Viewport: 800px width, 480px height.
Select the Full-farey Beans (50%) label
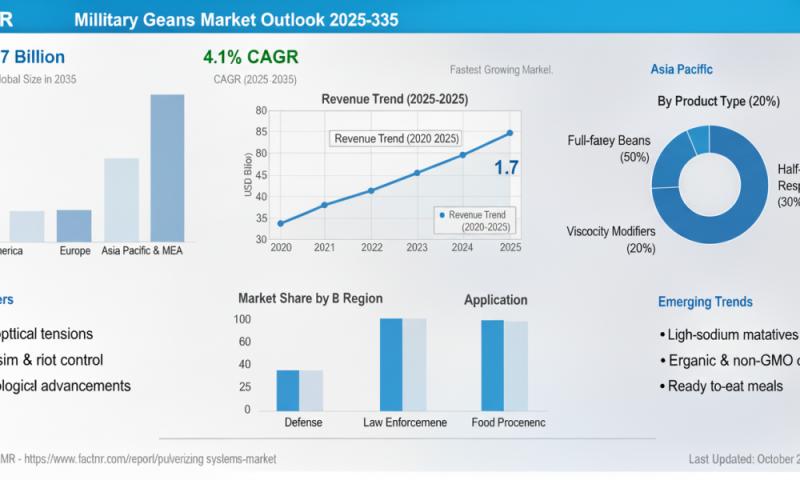point(609,149)
